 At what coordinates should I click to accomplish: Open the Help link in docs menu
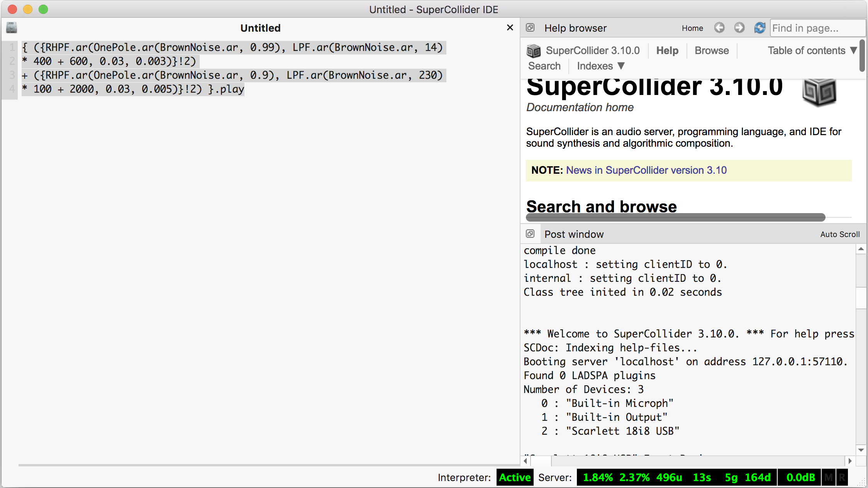tap(667, 51)
